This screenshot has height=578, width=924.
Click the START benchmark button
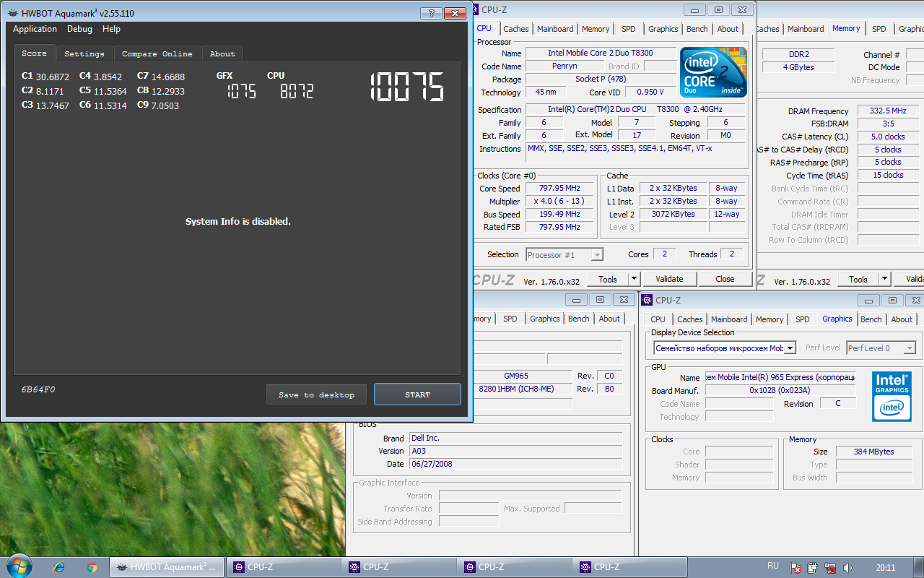pyautogui.click(x=417, y=394)
